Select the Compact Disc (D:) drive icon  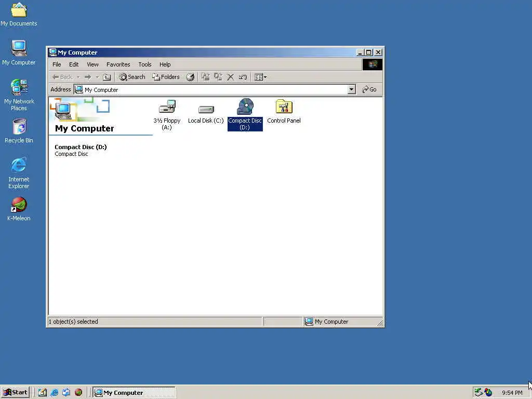click(245, 107)
